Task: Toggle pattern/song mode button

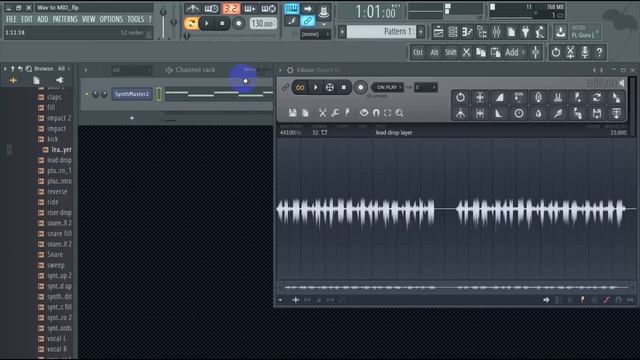Action: click(191, 23)
